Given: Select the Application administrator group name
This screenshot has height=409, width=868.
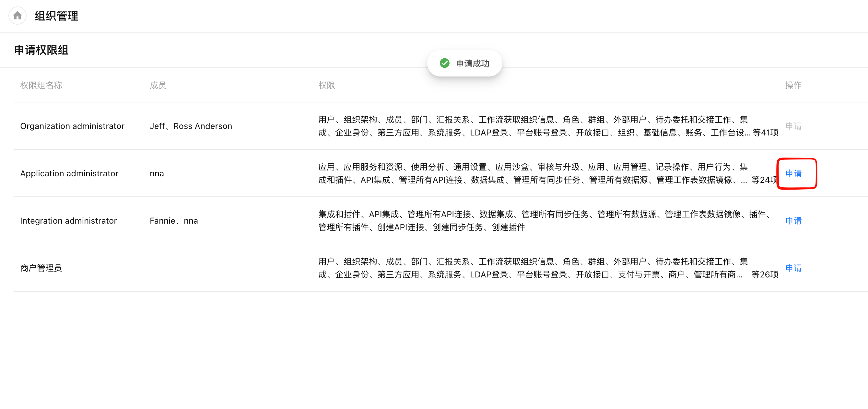Looking at the screenshot, I should pos(69,173).
